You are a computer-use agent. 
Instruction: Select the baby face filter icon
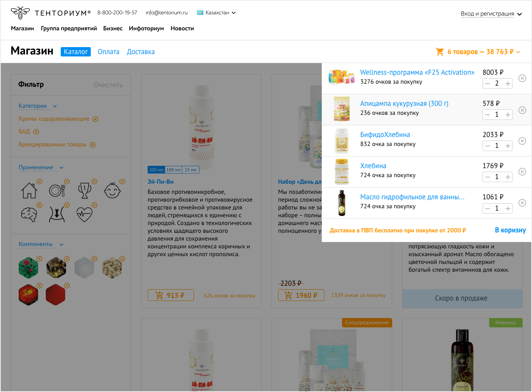(112, 191)
